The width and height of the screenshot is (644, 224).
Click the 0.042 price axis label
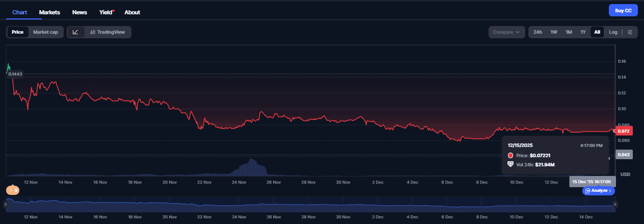pos(624,155)
